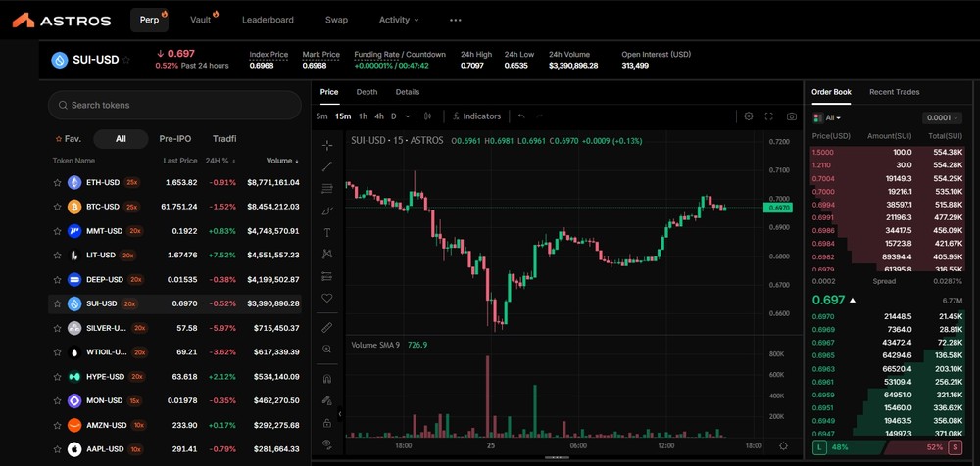Click the redo arrow in chart toolbar
980x466 pixels.
[539, 116]
